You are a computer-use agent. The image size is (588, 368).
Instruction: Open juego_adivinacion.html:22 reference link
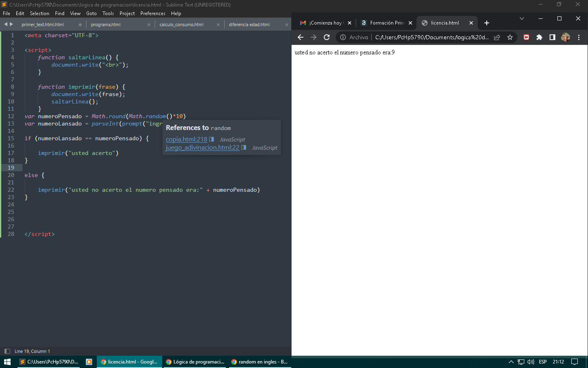(x=203, y=148)
